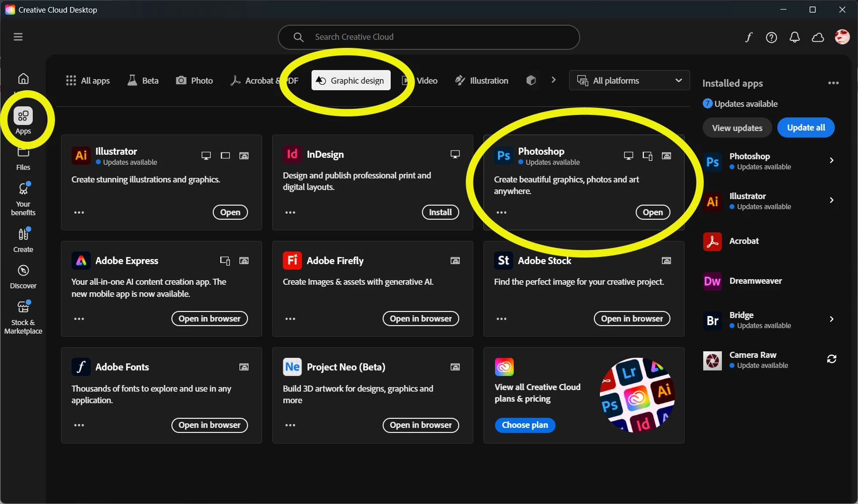Viewport: 858px width, 504px height.
Task: Open Stock & Marketplace in sidebar
Action: point(23,318)
